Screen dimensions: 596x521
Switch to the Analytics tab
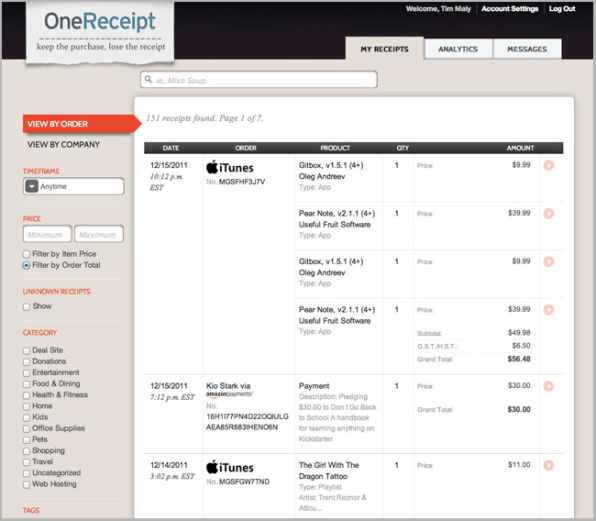click(458, 49)
